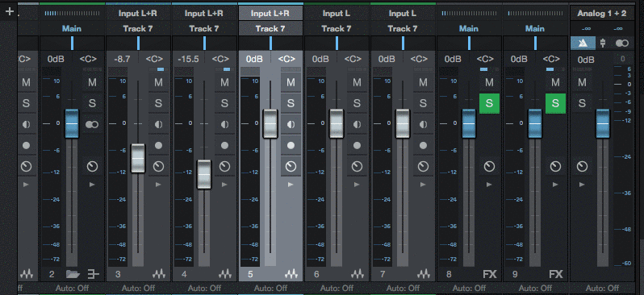Viewport: 644px width, 295px height.
Task: Unsolo channel 8 with green S button
Action: 489,103
